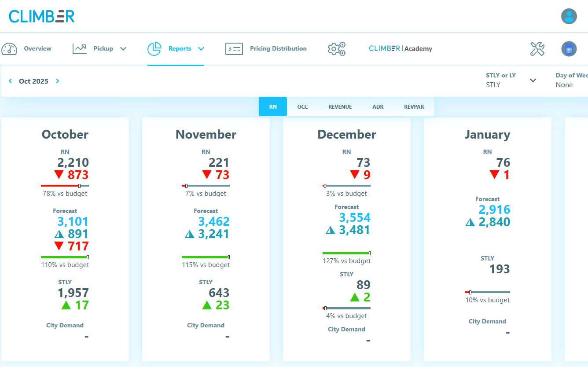The height and width of the screenshot is (367, 588).
Task: Click the CLIMBER logo
Action: coord(41,16)
